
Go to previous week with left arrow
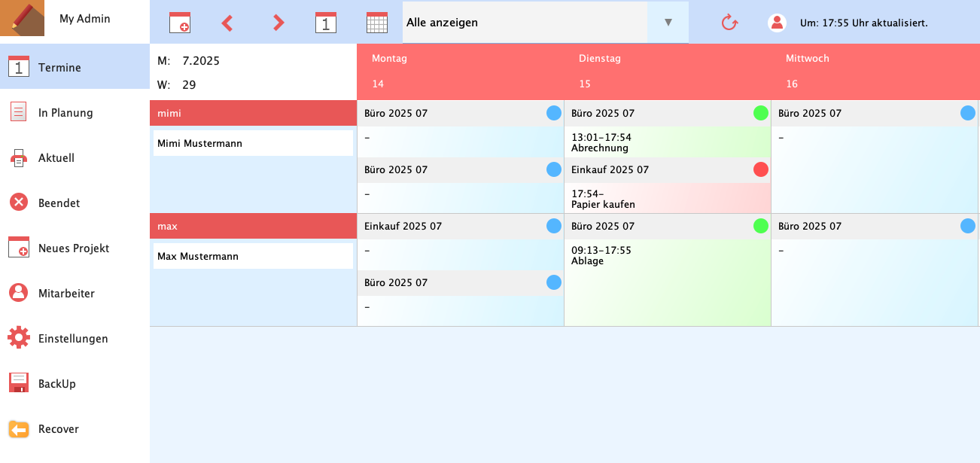pos(227,23)
